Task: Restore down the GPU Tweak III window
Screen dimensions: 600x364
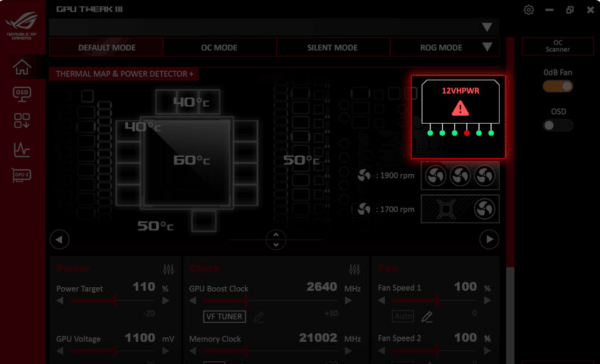Action: coord(570,10)
